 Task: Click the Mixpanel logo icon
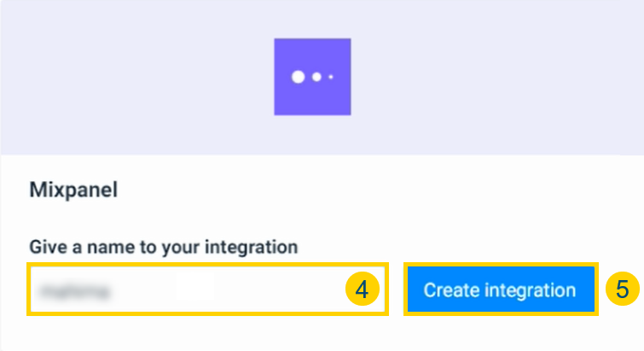pos(312,77)
